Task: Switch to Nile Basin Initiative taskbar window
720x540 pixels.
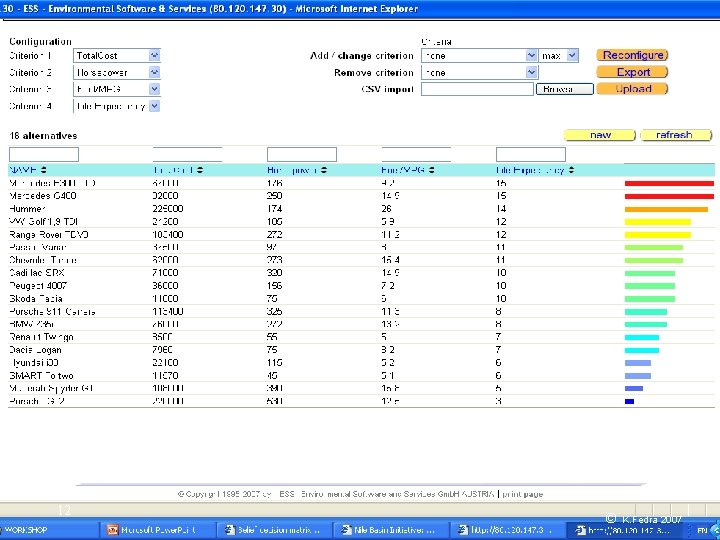Action: point(389,529)
